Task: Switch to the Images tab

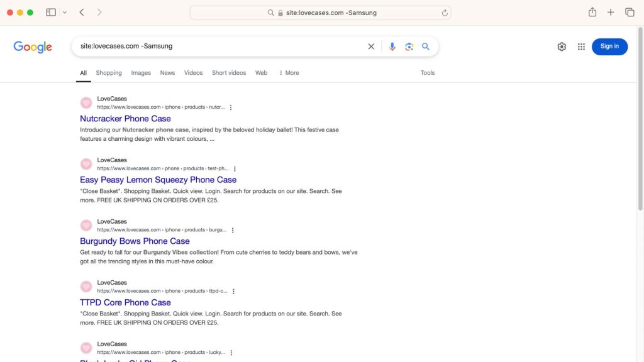Action: [x=141, y=73]
